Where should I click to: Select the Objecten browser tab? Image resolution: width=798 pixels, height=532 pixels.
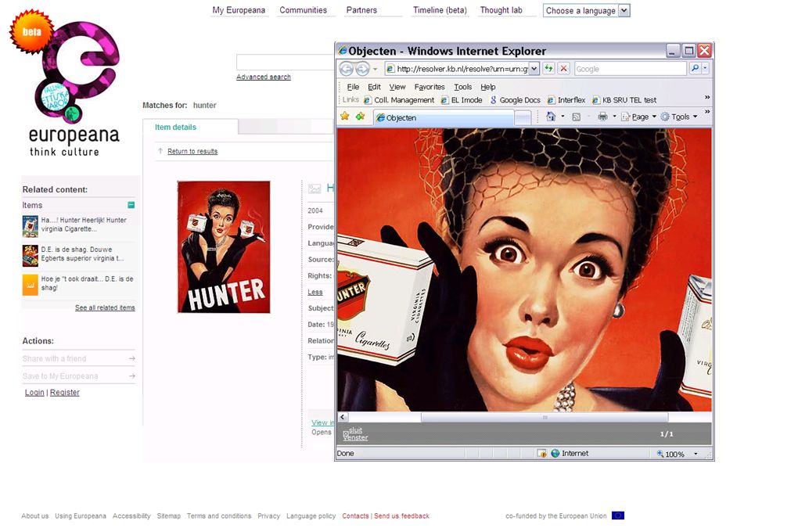444,117
